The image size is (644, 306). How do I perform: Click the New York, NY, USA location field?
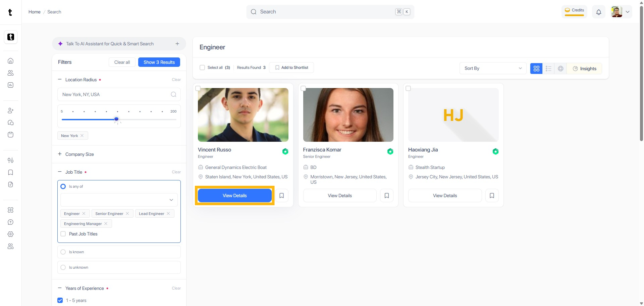(119, 94)
